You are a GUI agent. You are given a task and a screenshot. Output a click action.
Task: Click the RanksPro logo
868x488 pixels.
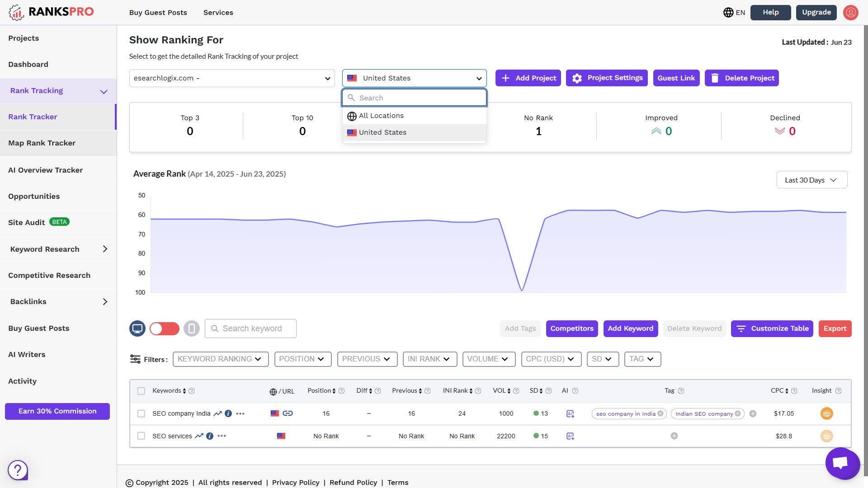click(x=51, y=12)
